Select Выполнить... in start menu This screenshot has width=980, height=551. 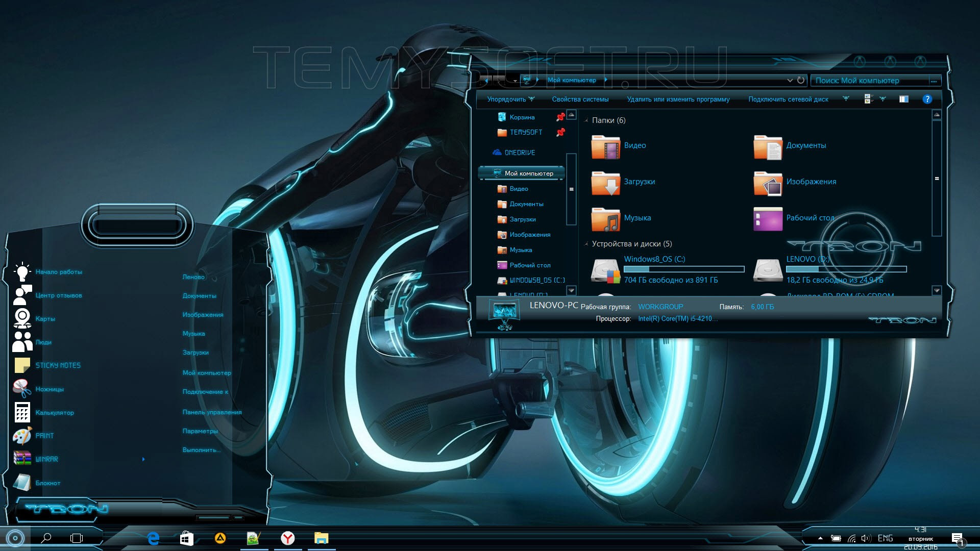pos(202,450)
